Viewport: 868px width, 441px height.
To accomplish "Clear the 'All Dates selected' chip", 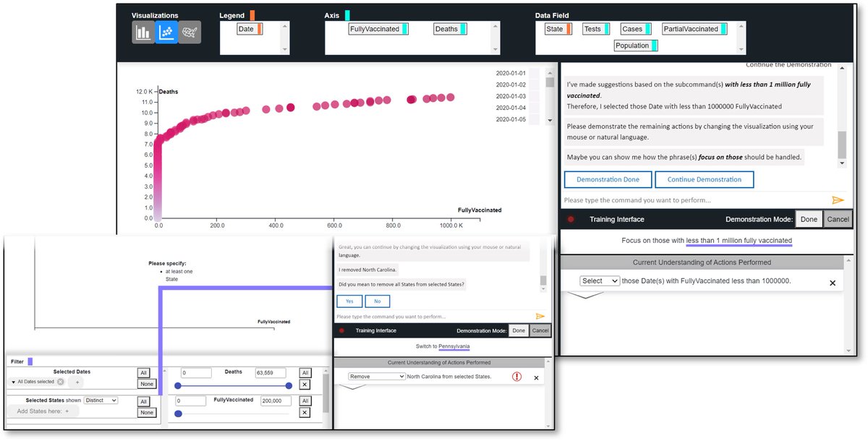I will (x=60, y=382).
